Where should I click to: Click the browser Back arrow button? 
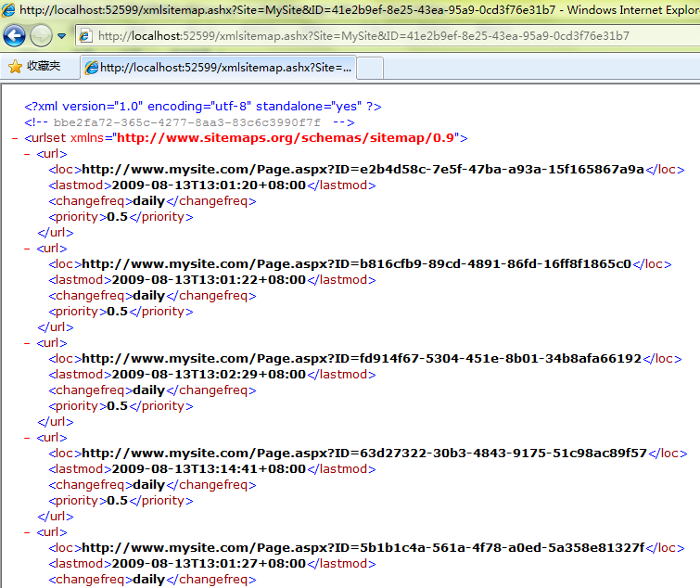[x=14, y=36]
